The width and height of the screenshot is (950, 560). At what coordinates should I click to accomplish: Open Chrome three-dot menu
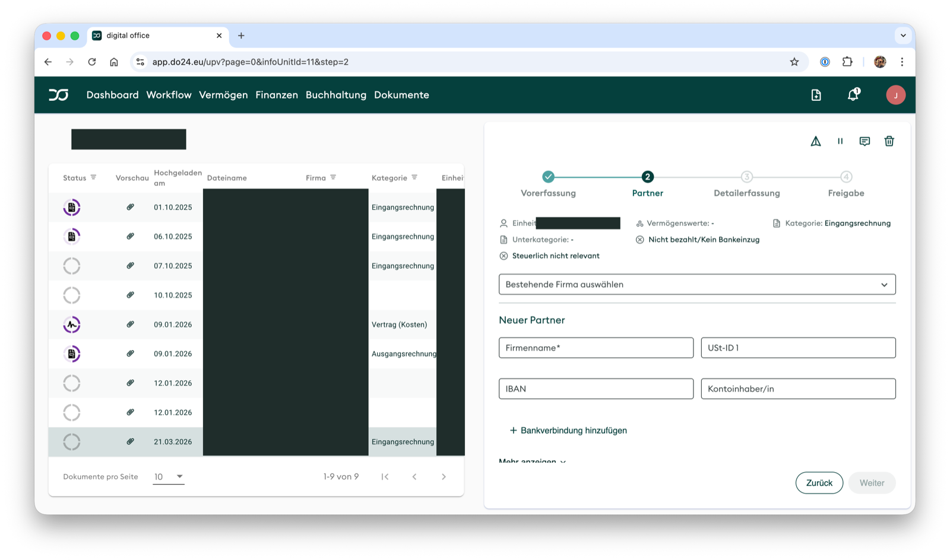tap(902, 62)
